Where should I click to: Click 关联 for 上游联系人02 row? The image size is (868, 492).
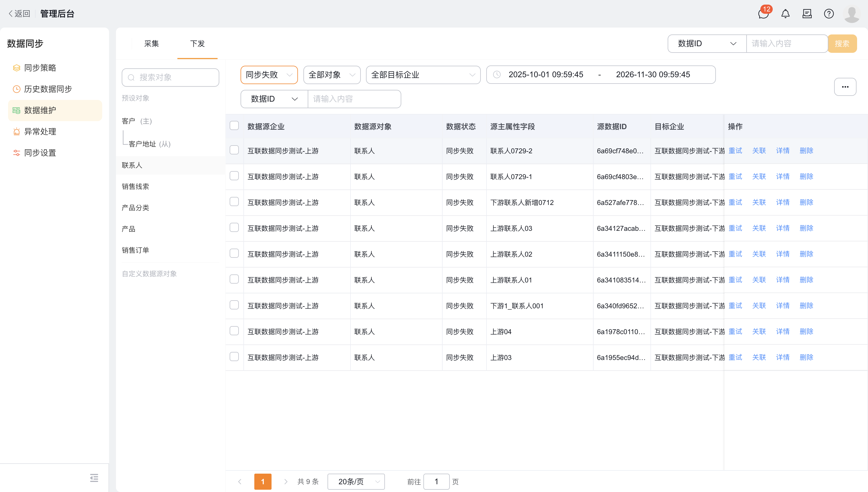759,254
